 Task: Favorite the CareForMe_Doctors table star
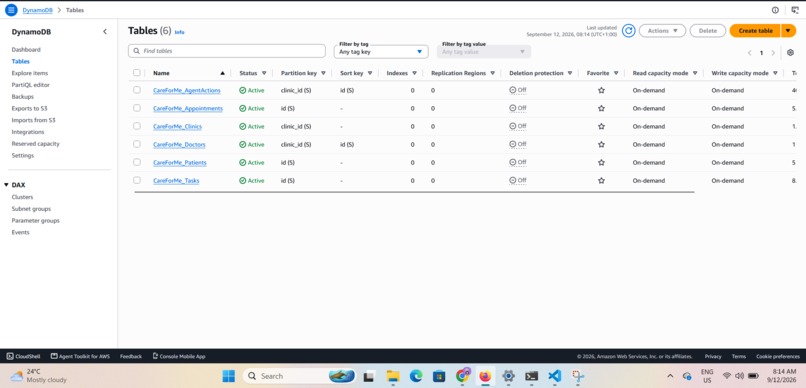(x=601, y=144)
